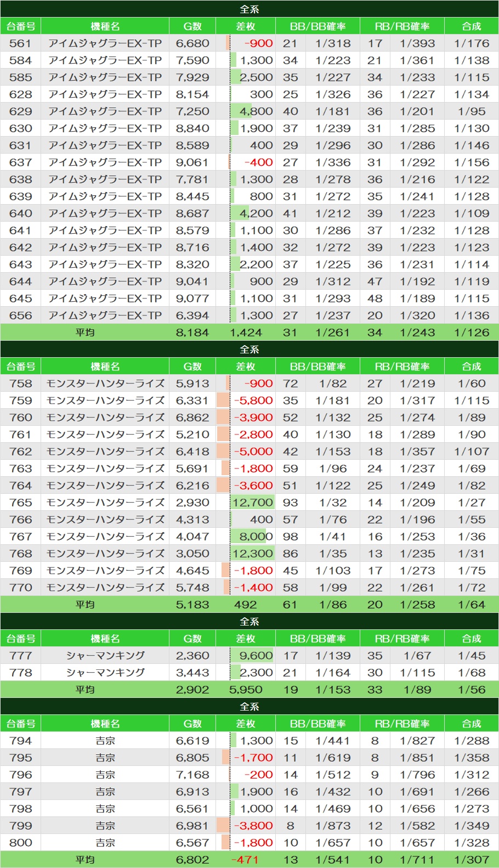Select the -400 difference in row 637
The width and height of the screenshot is (499, 868).
click(258, 162)
